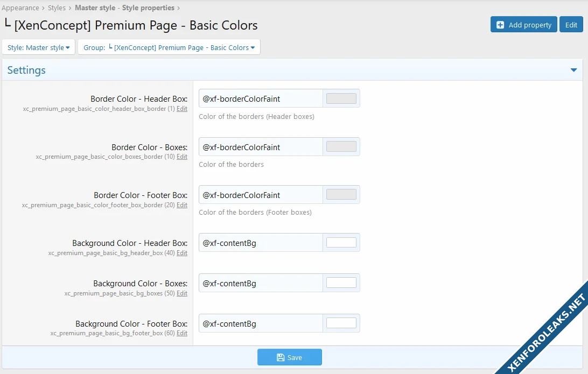Screen dimensions: 588x374
Task: Edit the header_box_border property link
Action: [182, 109]
